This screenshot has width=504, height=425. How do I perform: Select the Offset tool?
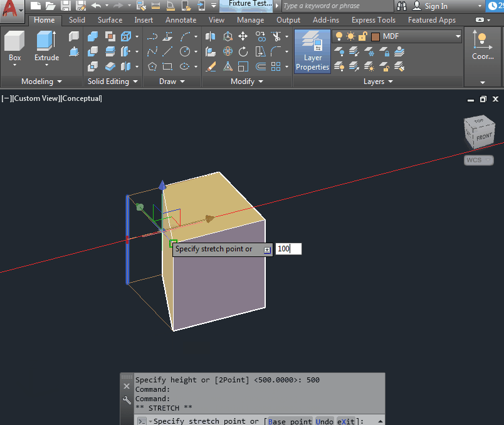[x=261, y=66]
